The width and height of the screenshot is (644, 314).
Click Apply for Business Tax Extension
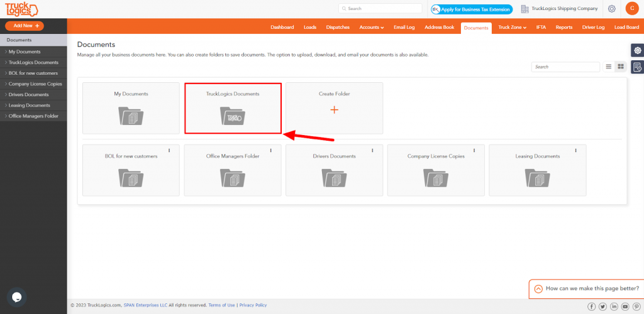(x=472, y=9)
